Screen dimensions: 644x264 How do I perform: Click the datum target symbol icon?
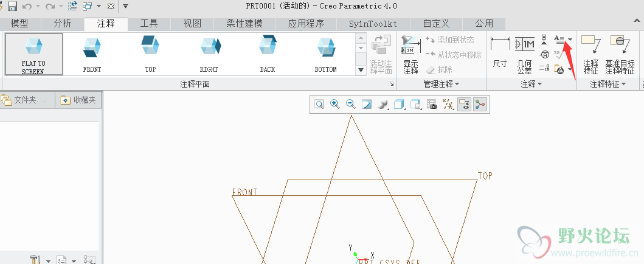pyautogui.click(x=545, y=54)
